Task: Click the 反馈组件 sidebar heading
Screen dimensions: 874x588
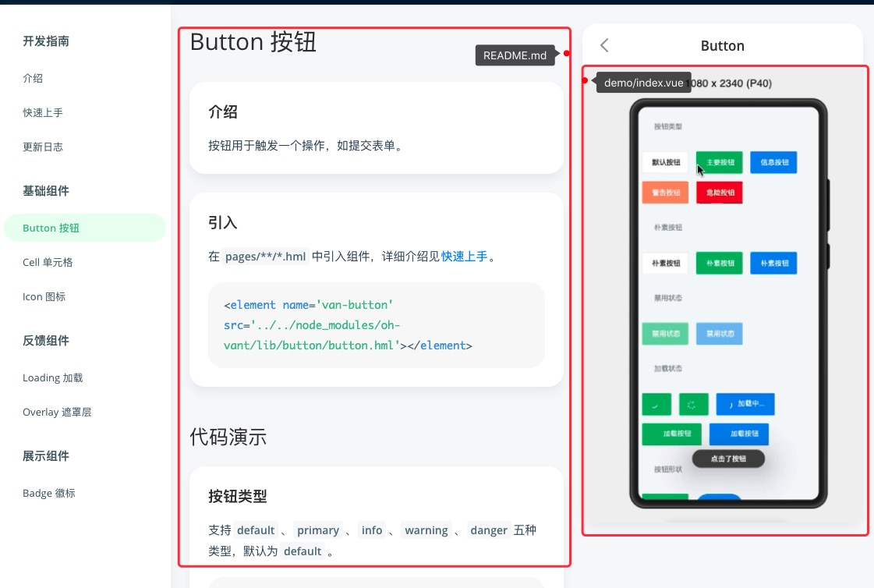Action: (46, 341)
